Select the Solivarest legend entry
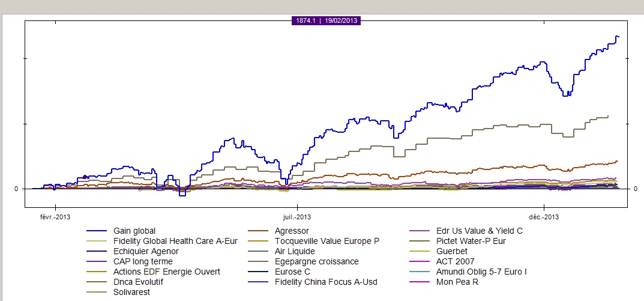The width and height of the screenshot is (644, 301). click(131, 292)
